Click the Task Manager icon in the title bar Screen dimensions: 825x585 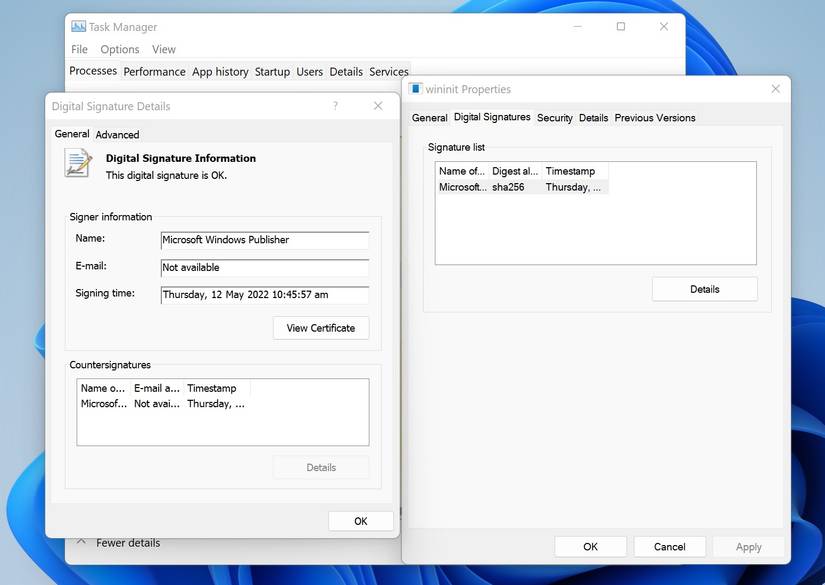[x=79, y=26]
